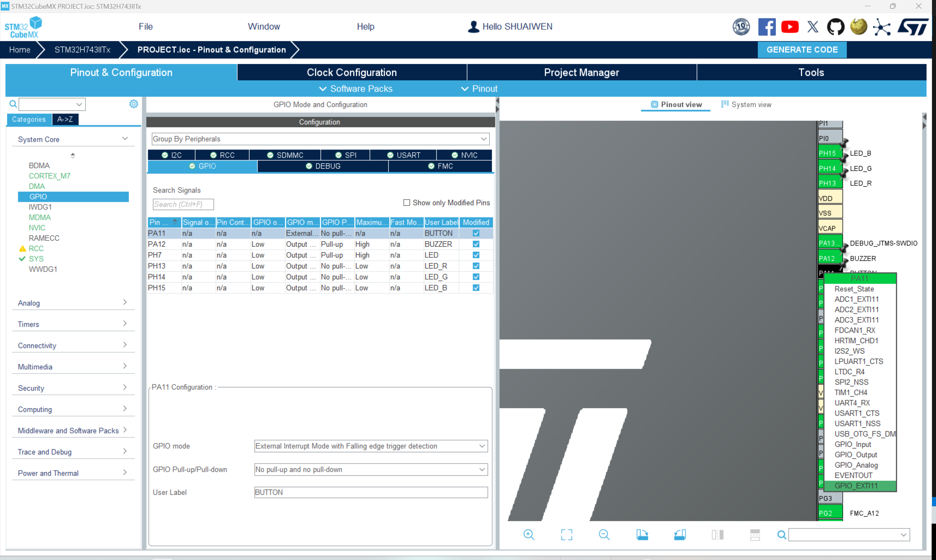Collapse the System Core category

click(125, 139)
